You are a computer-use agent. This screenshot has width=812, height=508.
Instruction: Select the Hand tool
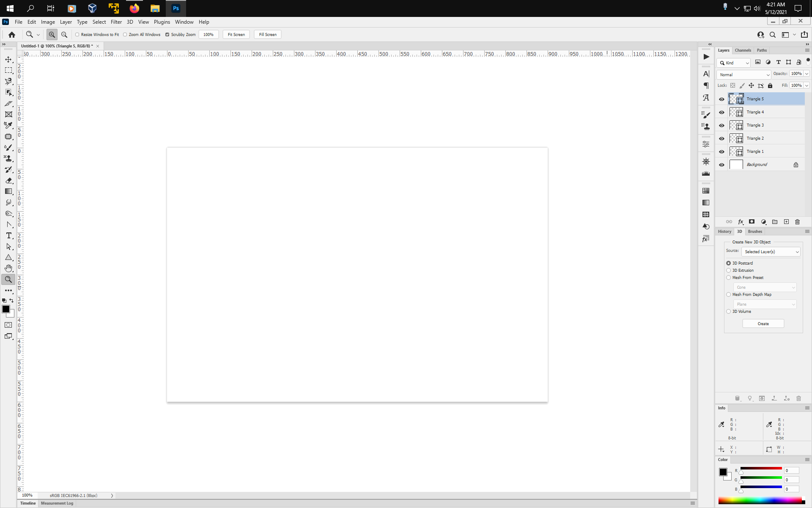[8, 268]
